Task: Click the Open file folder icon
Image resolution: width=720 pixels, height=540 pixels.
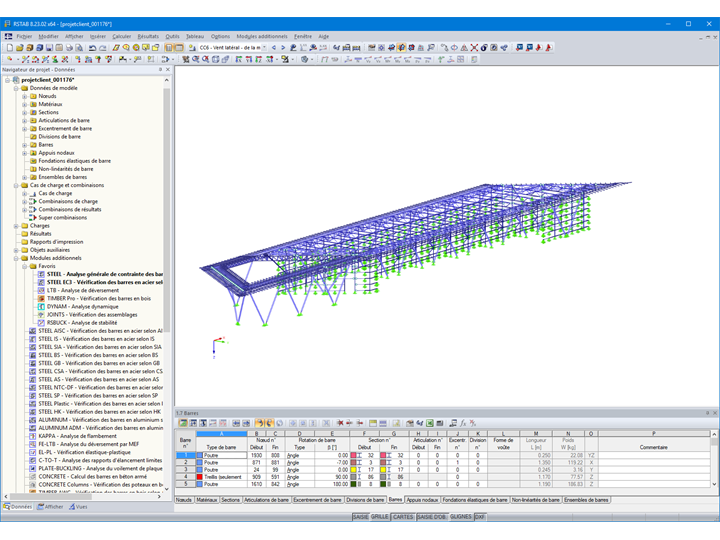Action: [19, 47]
